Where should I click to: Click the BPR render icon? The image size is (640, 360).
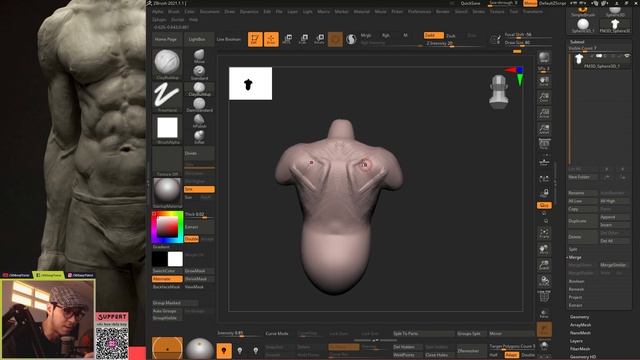[544, 58]
